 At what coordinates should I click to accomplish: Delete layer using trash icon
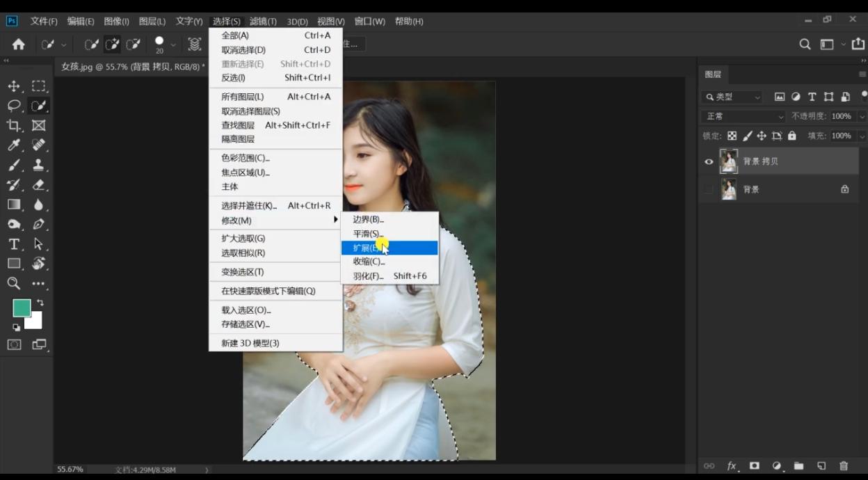pos(843,466)
